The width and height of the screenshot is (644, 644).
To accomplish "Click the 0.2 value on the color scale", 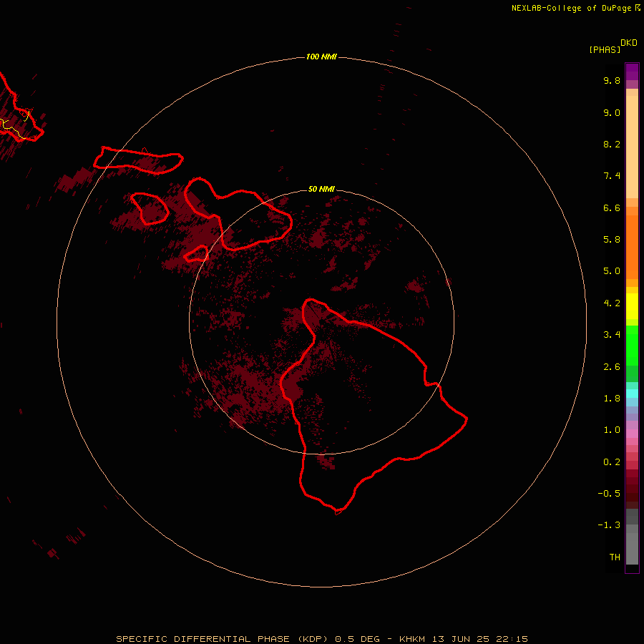I will coord(612,462).
